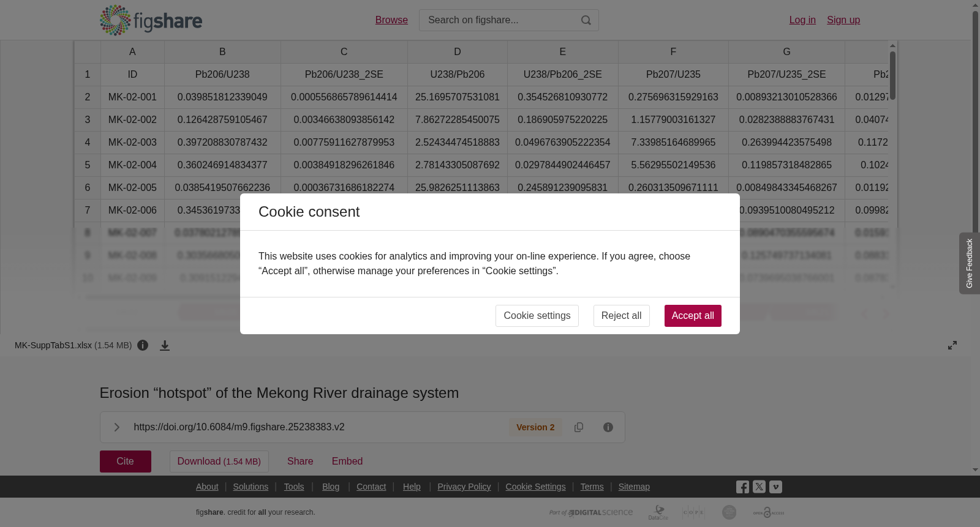The image size is (980, 527).
Task: Open Blog in the footer
Action: click(x=331, y=487)
